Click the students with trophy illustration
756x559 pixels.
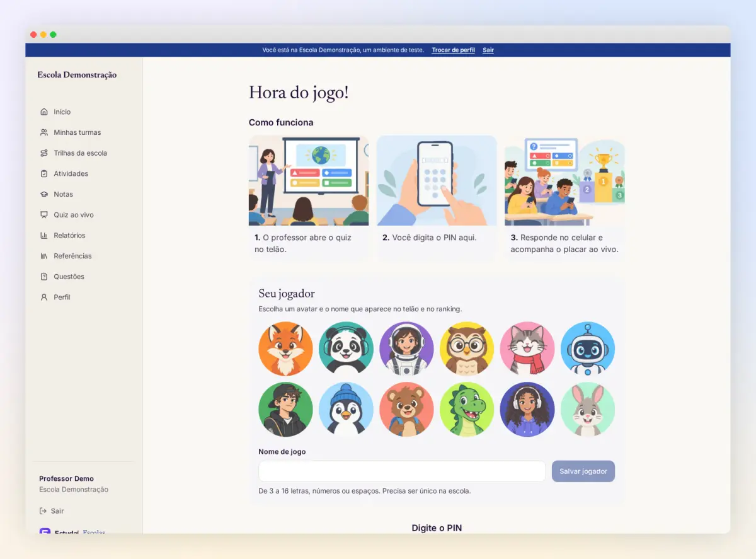click(564, 180)
